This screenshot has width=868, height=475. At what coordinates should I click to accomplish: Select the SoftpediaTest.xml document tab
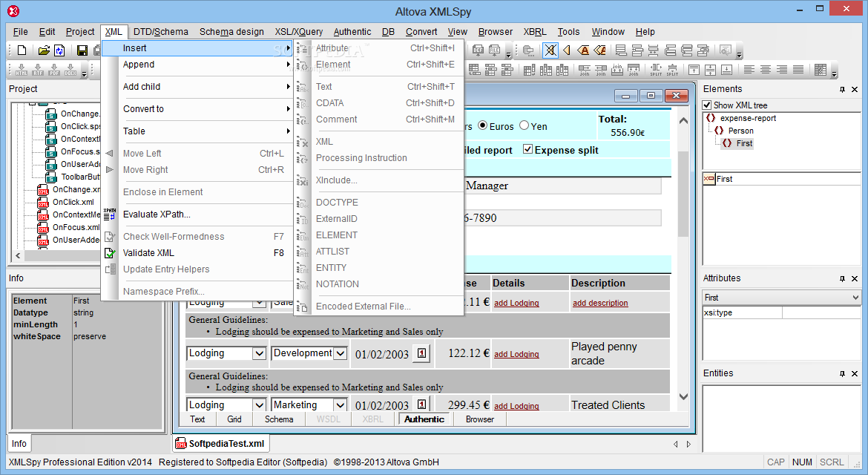click(221, 443)
